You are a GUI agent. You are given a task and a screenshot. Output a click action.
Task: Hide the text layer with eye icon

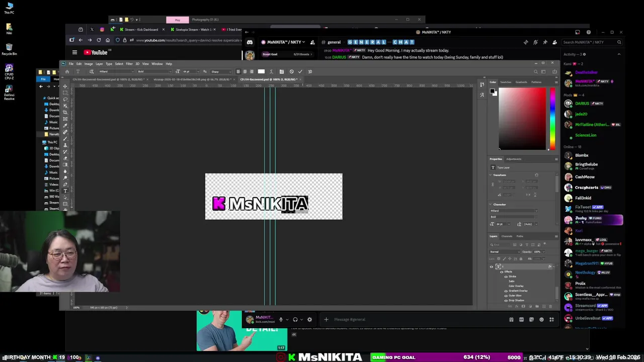coord(492,266)
